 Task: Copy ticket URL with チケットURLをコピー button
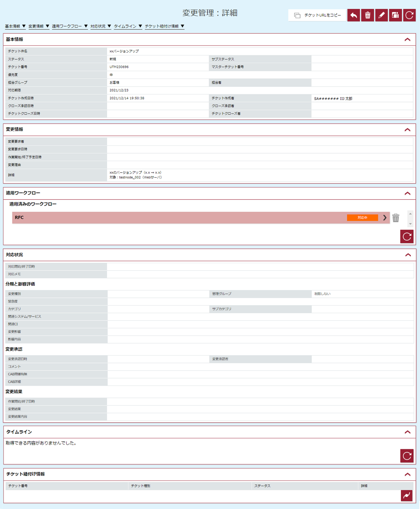coord(317,15)
